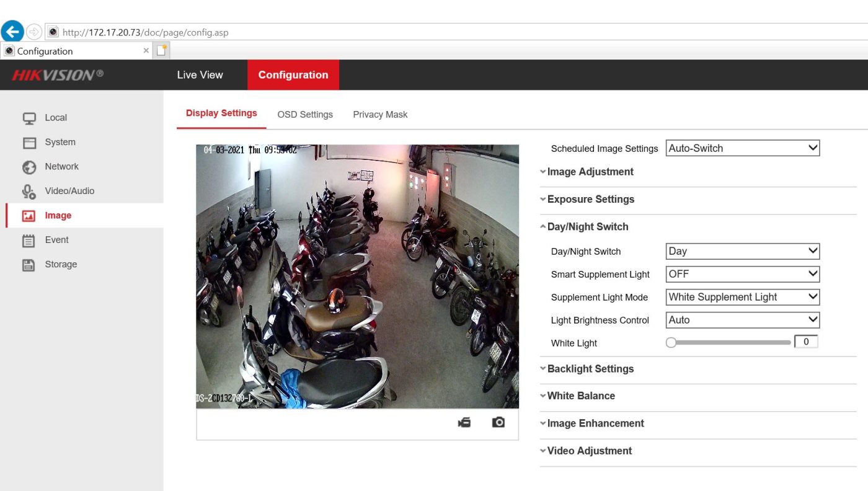Viewport: 868px width, 491px height.
Task: Open the Event calendar icon
Action: (x=29, y=241)
